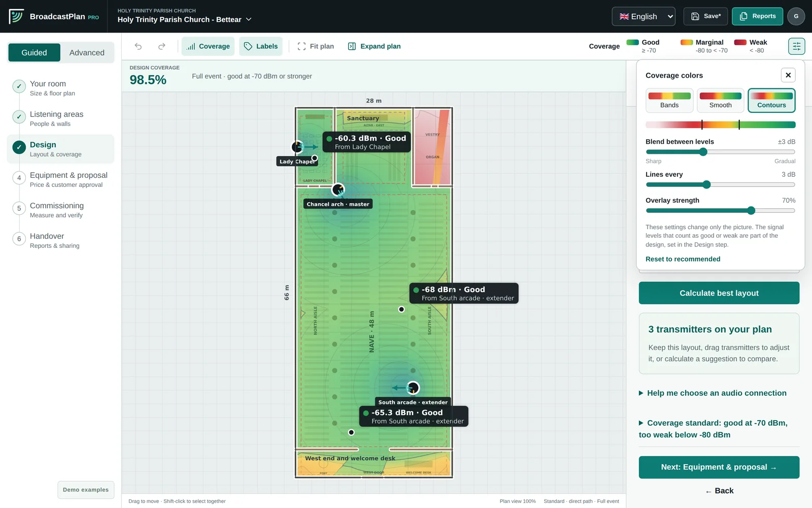812x508 pixels.
Task: Choose Bands coverage color style
Action: click(x=669, y=100)
